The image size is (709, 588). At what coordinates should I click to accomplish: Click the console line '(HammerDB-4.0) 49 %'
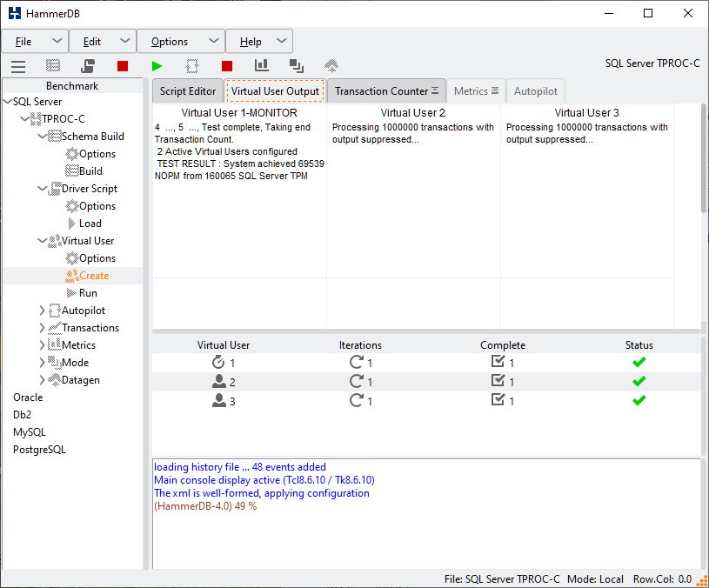(x=205, y=506)
